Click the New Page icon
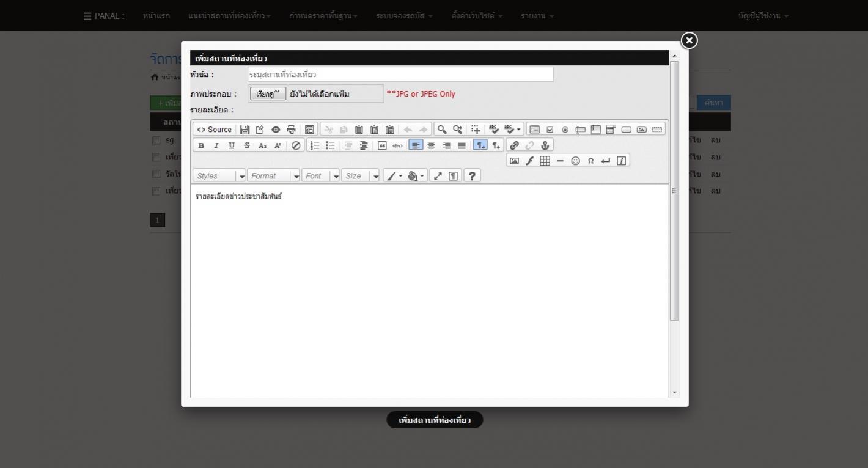This screenshot has width=868, height=468. [x=260, y=130]
